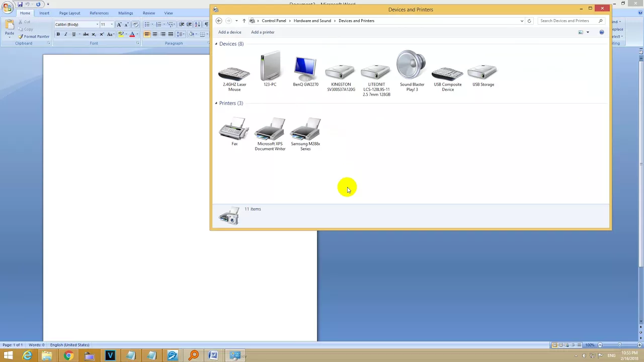Open Word's Page Layout tab
This screenshot has width=644, height=362.
point(69,13)
